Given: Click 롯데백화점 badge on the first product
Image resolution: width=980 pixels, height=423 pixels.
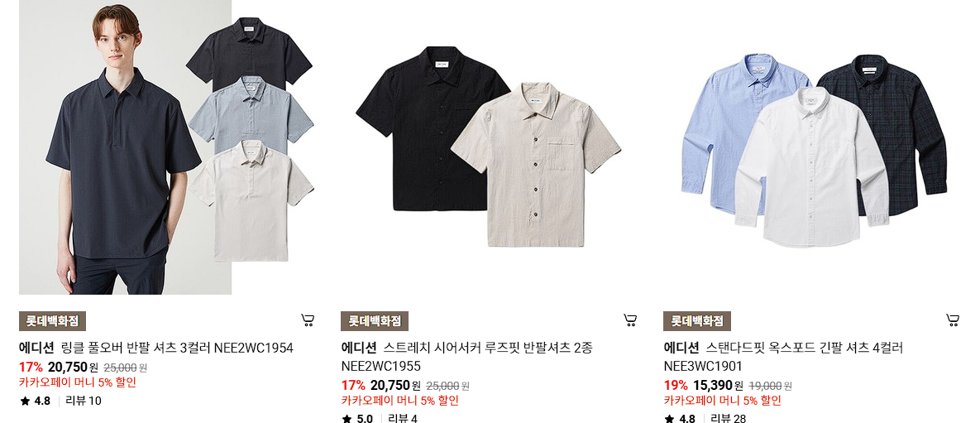Looking at the screenshot, I should coord(52,321).
